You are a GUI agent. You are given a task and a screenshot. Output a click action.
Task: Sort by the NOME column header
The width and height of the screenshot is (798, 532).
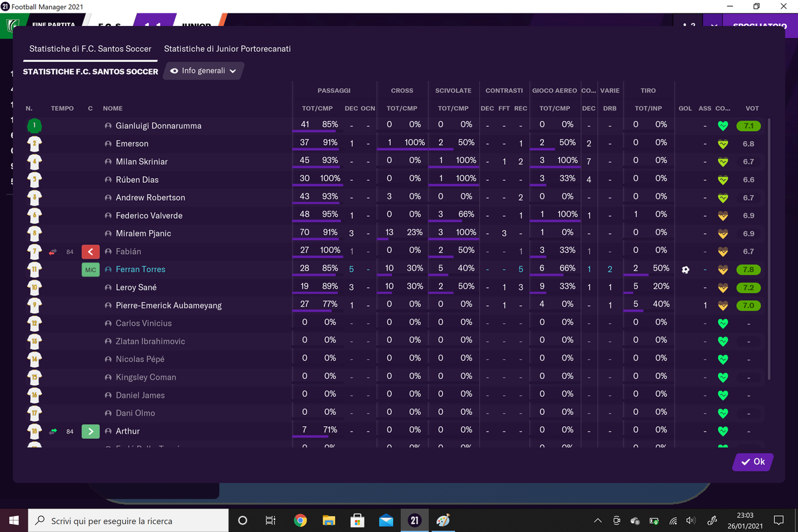(x=113, y=108)
